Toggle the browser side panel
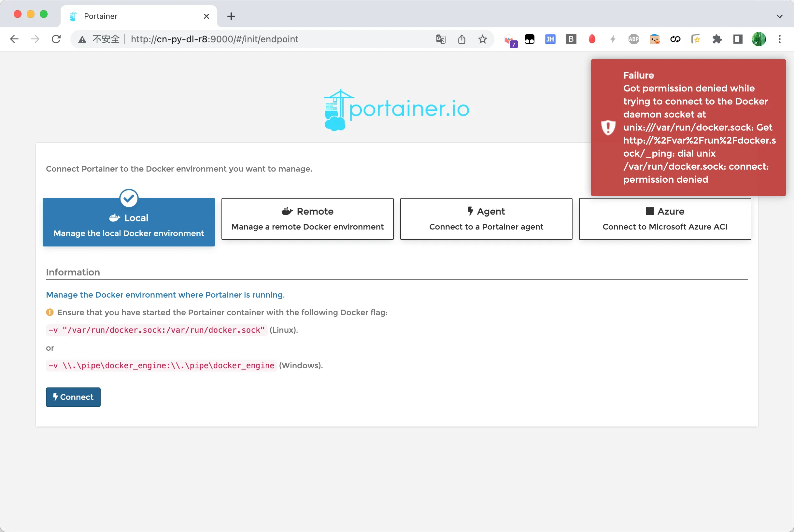The image size is (794, 532). click(738, 39)
